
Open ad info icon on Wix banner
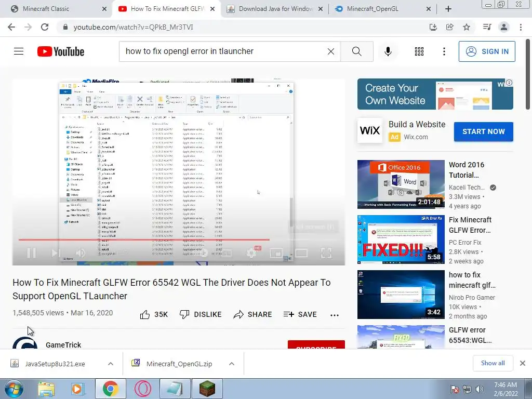(509, 83)
